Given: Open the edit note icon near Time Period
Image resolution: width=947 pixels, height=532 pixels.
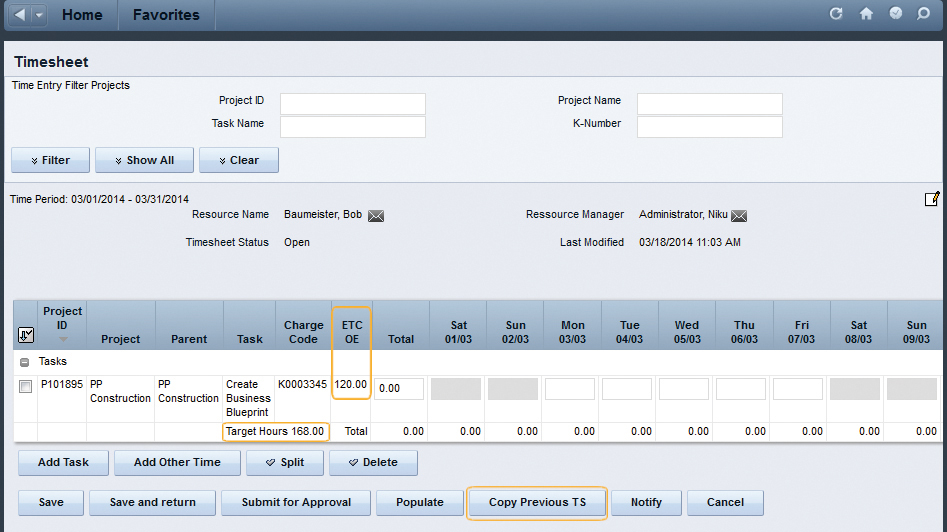Looking at the screenshot, I should (x=932, y=199).
